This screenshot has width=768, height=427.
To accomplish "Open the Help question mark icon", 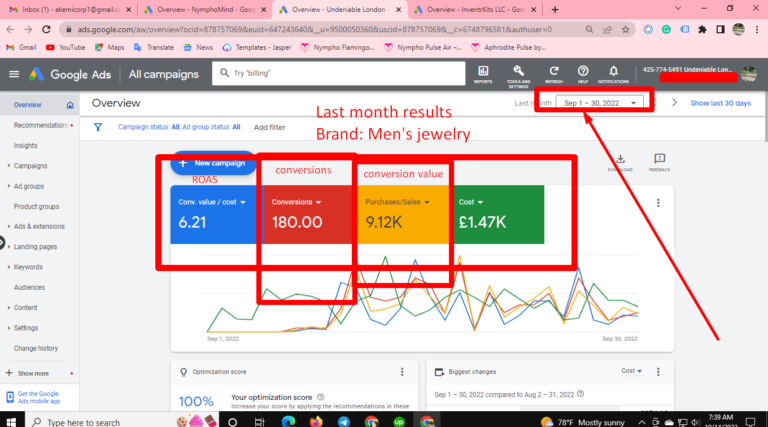I will (x=582, y=73).
